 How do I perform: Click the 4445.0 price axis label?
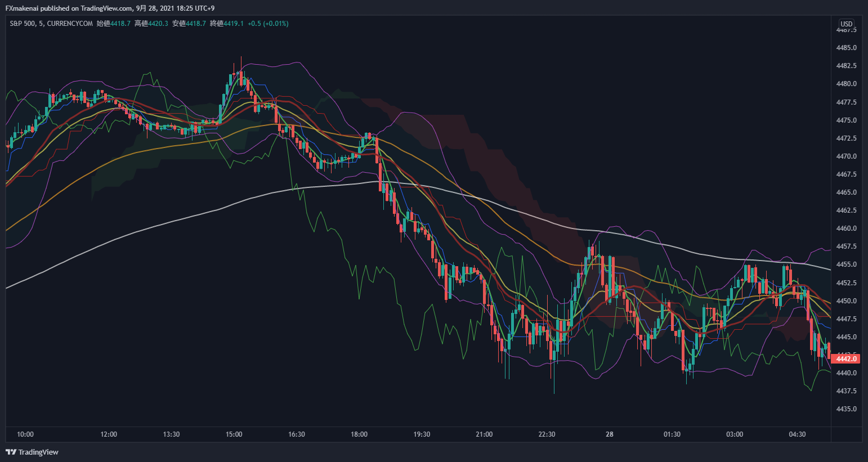point(846,337)
